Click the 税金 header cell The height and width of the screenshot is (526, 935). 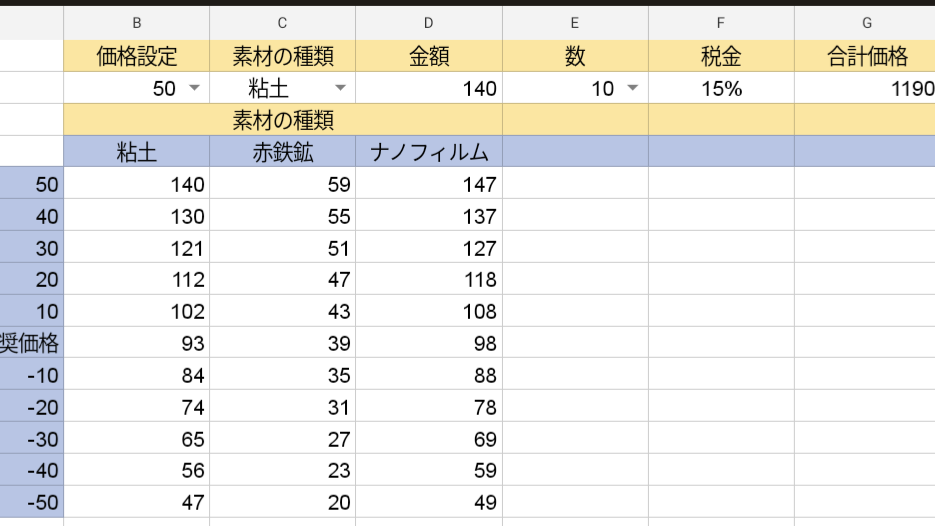721,57
